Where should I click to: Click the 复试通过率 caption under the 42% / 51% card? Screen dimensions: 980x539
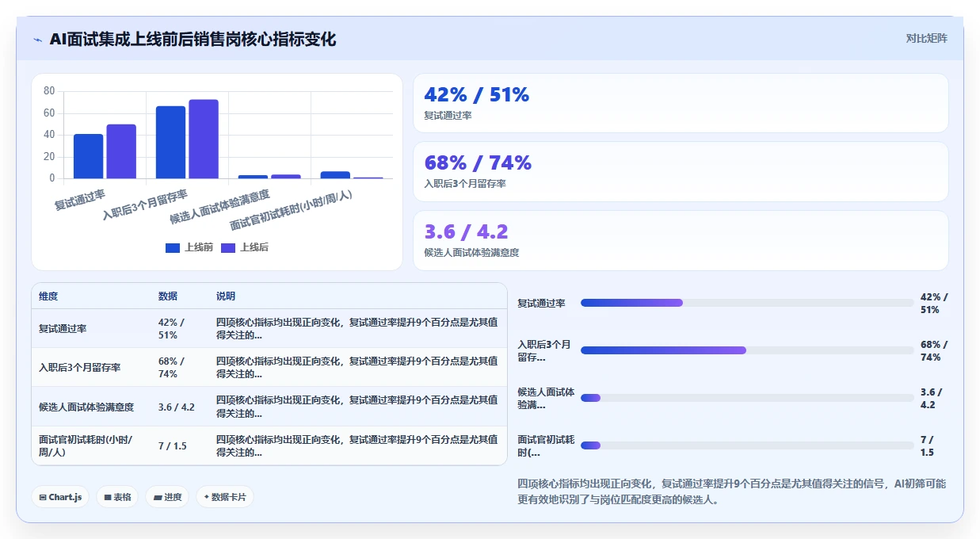448,116
